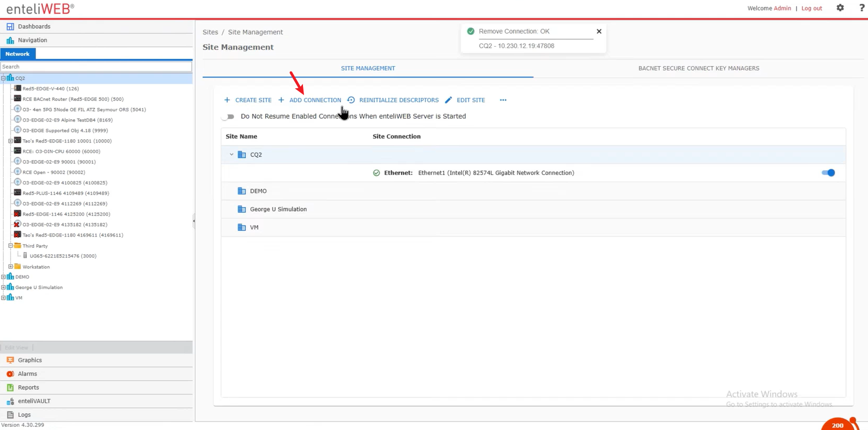Click the Site Name column header

click(x=242, y=137)
